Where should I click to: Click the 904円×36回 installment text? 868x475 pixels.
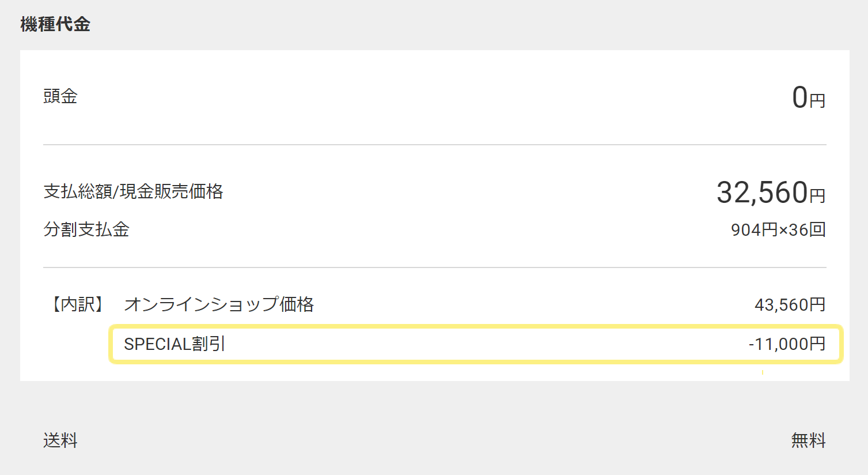click(x=779, y=230)
